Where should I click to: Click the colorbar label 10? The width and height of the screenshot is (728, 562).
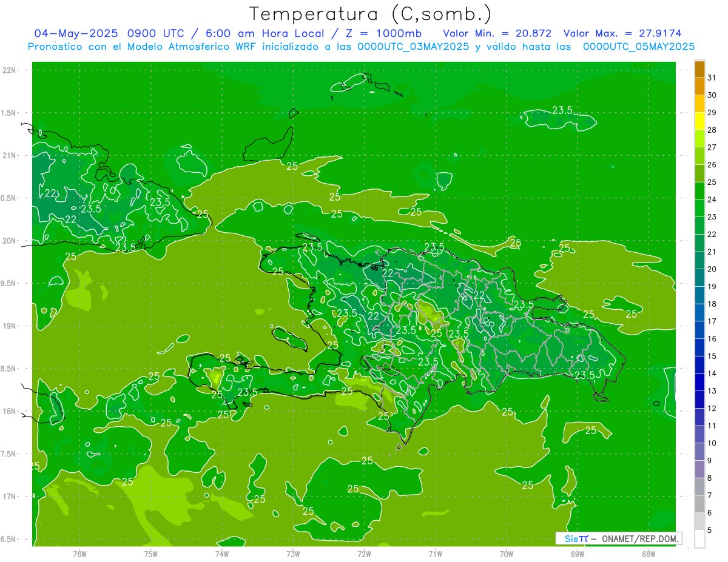712,443
